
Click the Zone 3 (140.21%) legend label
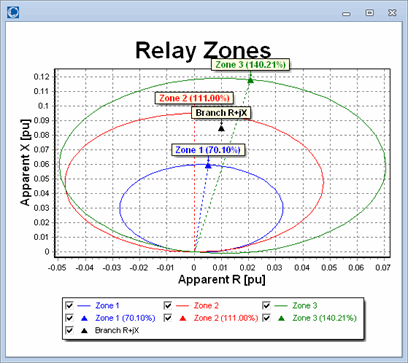click(325, 318)
